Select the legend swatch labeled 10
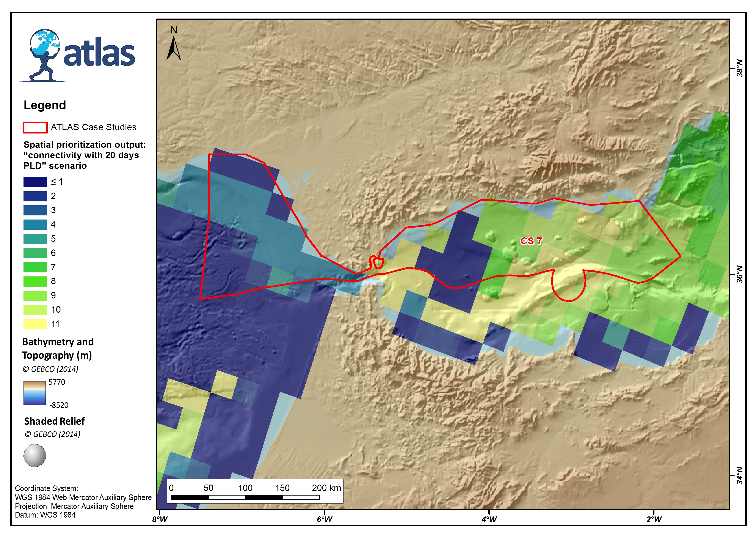Screen dimensions: 756x535 click(35, 310)
